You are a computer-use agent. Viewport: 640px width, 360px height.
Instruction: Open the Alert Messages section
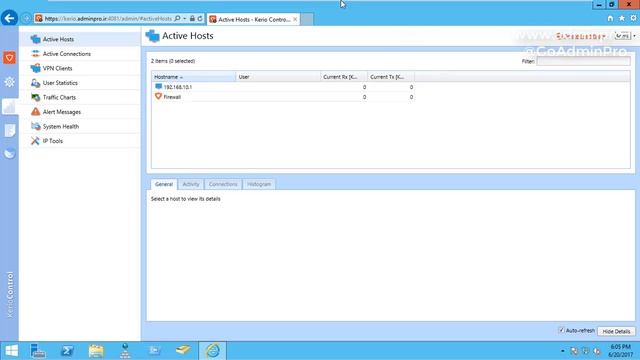80,112
